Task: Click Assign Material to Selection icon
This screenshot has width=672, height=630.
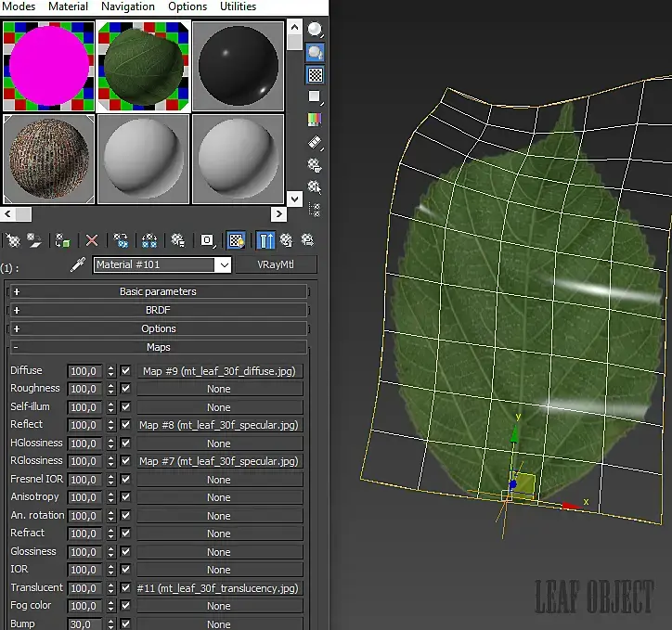Action: (63, 240)
